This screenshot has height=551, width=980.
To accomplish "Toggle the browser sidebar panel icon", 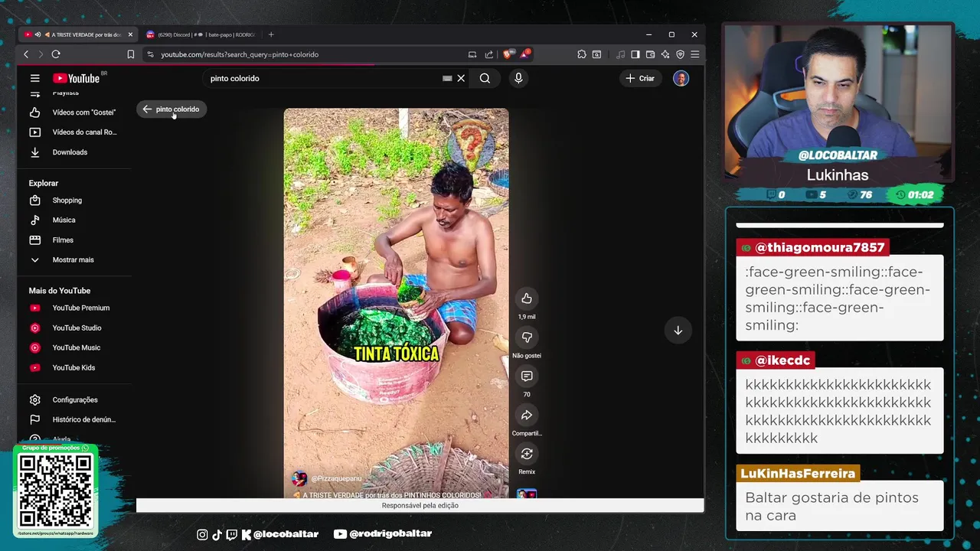I will (x=635, y=54).
